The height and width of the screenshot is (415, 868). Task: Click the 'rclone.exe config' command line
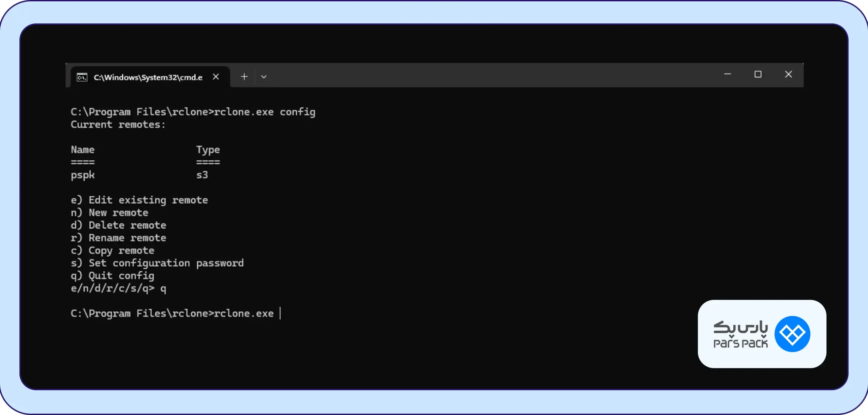click(x=193, y=112)
